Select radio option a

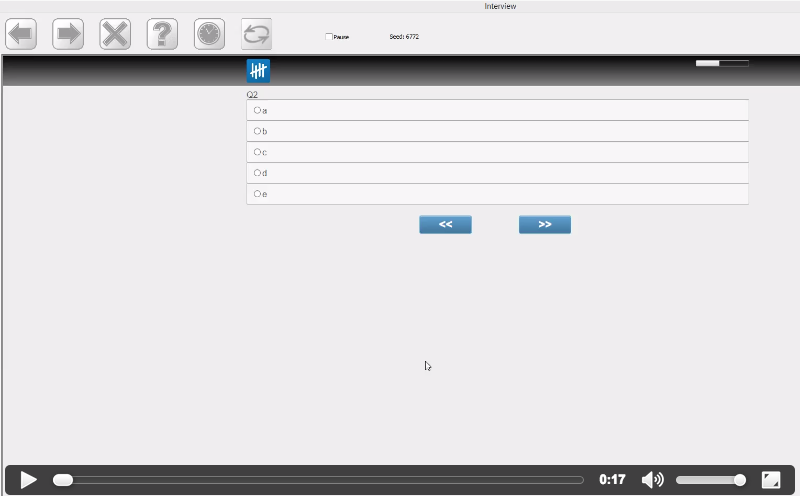point(257,110)
